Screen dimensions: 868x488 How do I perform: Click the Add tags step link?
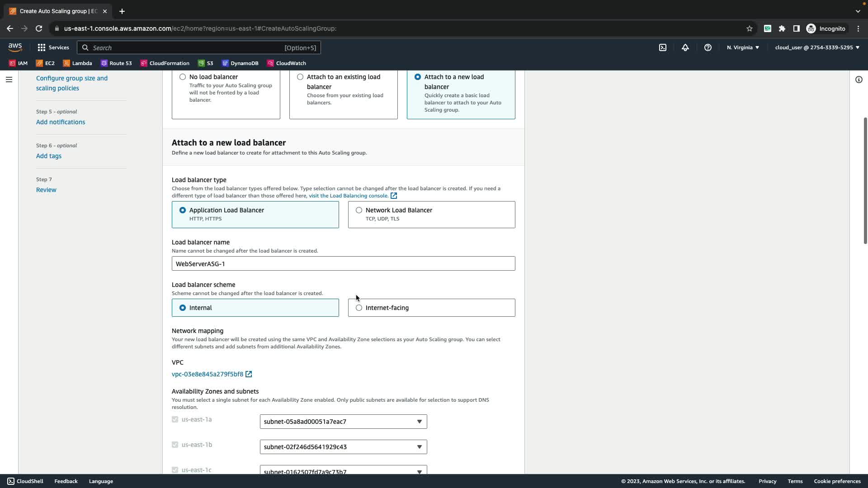click(x=49, y=156)
